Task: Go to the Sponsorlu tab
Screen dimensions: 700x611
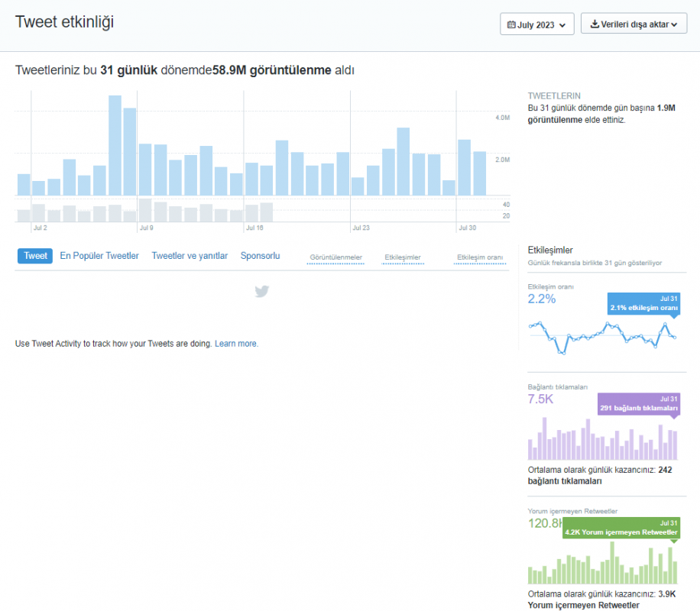Action: click(261, 256)
